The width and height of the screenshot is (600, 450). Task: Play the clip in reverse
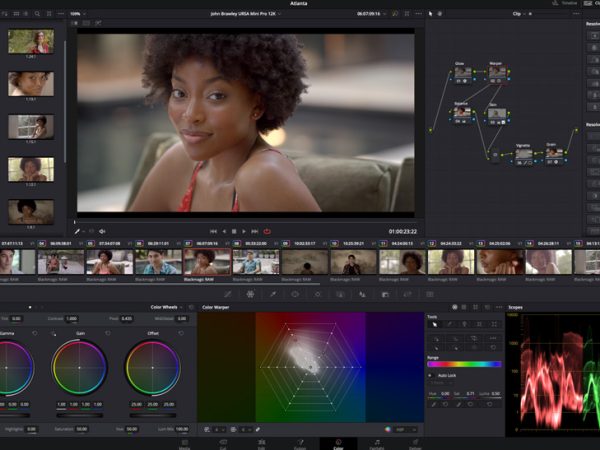[x=224, y=232]
